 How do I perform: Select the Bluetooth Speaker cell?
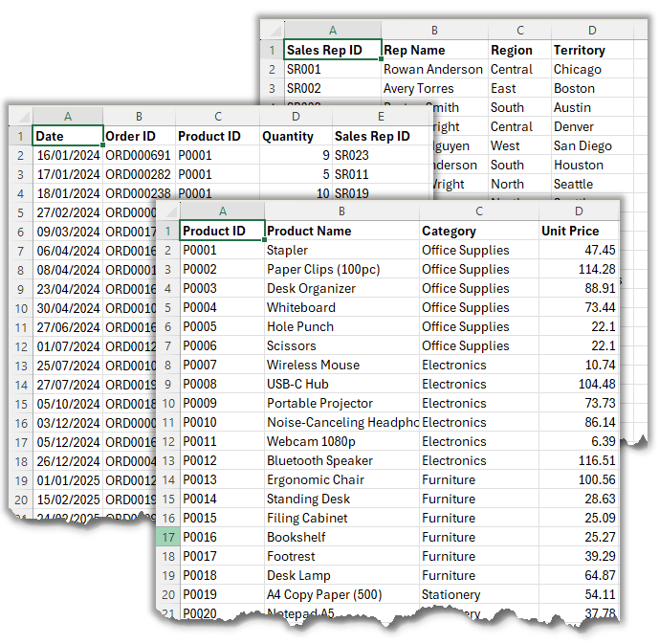342,460
